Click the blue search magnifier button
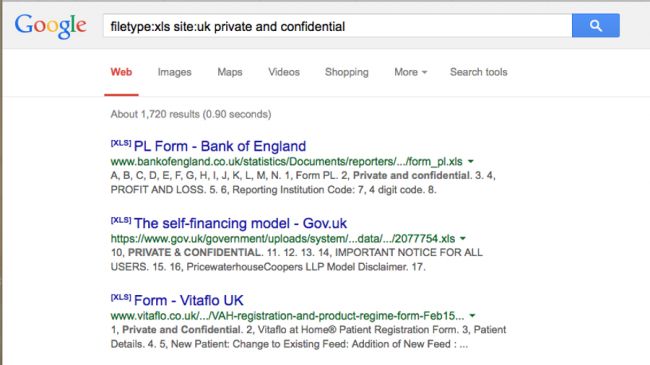 [x=596, y=26]
